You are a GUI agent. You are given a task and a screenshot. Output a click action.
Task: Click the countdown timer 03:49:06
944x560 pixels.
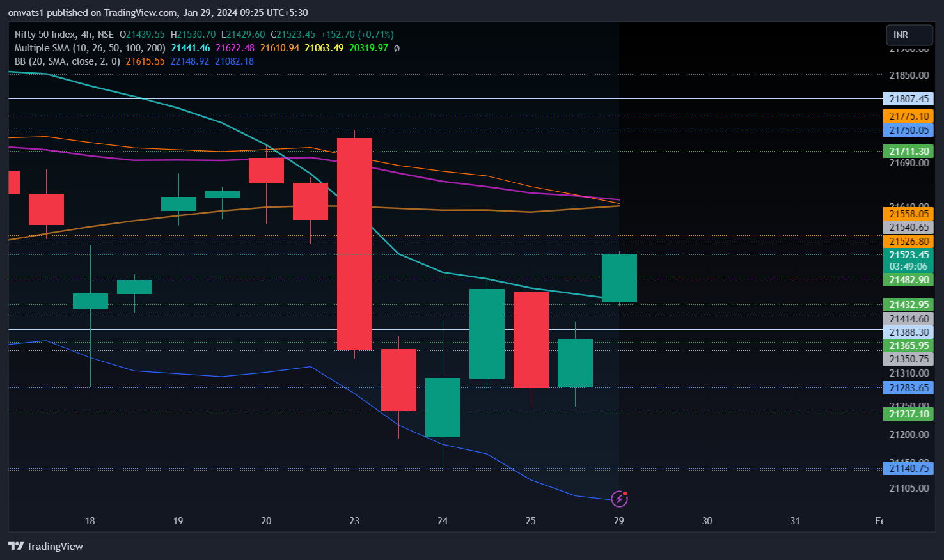pos(909,267)
